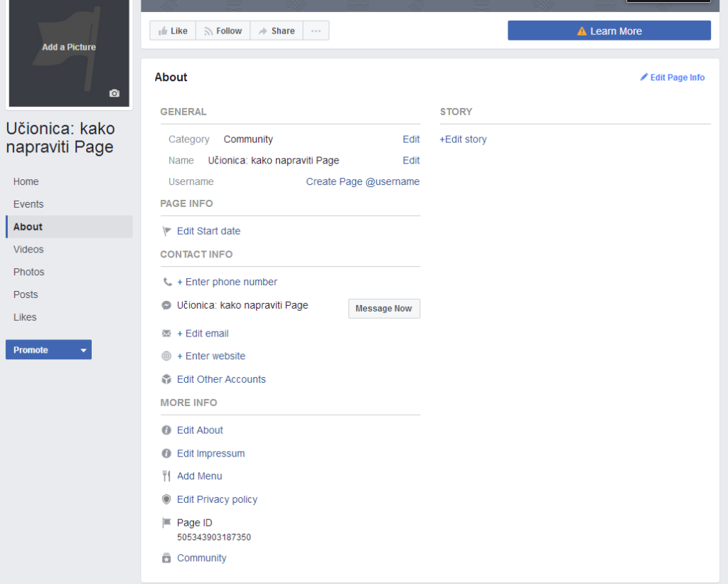Click the +Edit story link
This screenshot has width=728, height=584.
coord(464,139)
